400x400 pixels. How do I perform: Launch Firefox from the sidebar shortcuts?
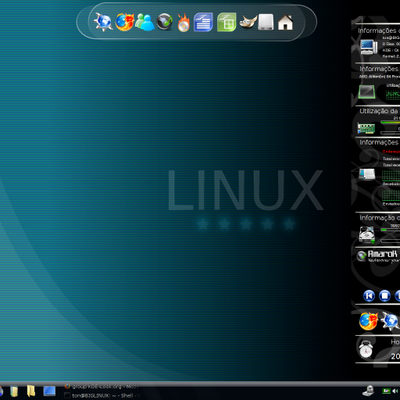tap(369, 321)
